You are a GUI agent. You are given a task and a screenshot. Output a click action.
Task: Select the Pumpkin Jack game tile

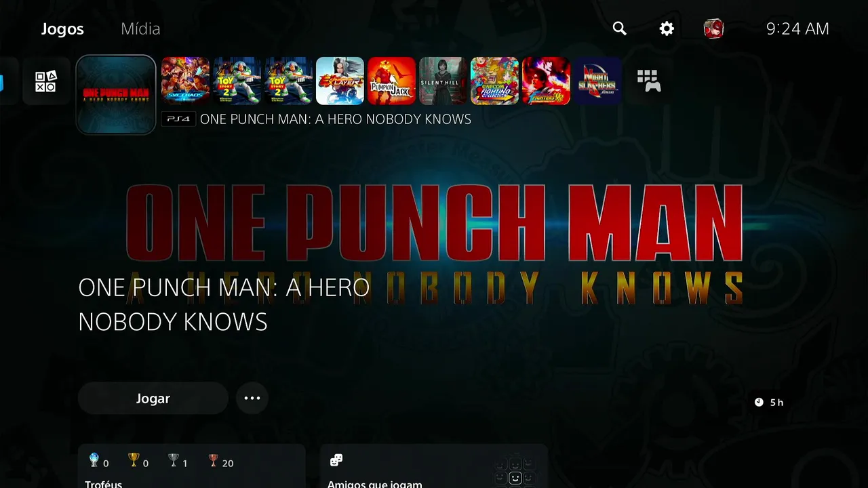pyautogui.click(x=391, y=81)
